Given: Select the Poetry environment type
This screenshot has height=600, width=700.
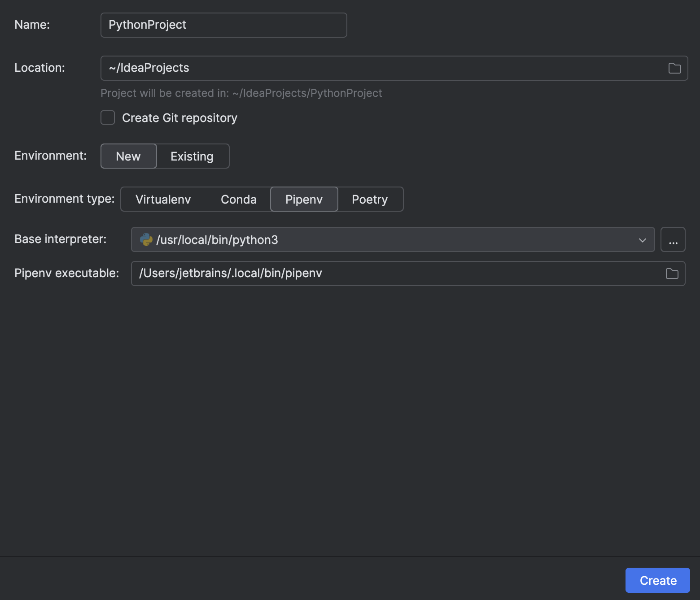Looking at the screenshot, I should click(369, 199).
